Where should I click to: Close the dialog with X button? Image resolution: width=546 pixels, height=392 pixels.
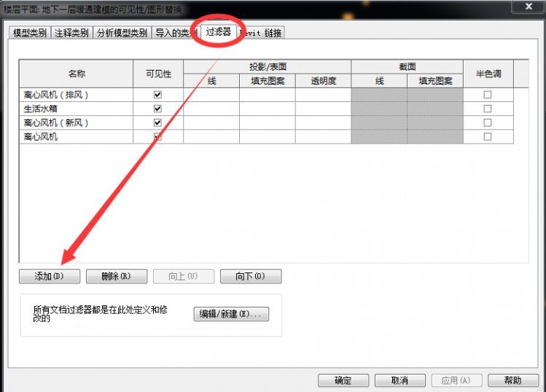(529, 7)
